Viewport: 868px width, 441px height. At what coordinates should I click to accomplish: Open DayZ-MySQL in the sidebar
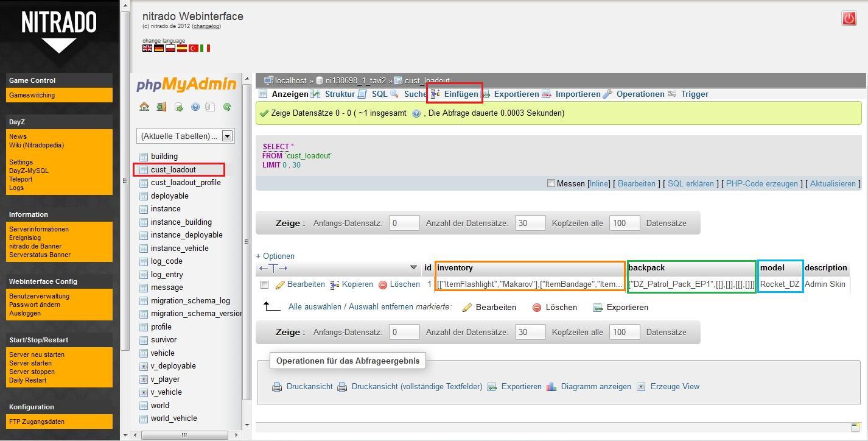click(x=29, y=171)
